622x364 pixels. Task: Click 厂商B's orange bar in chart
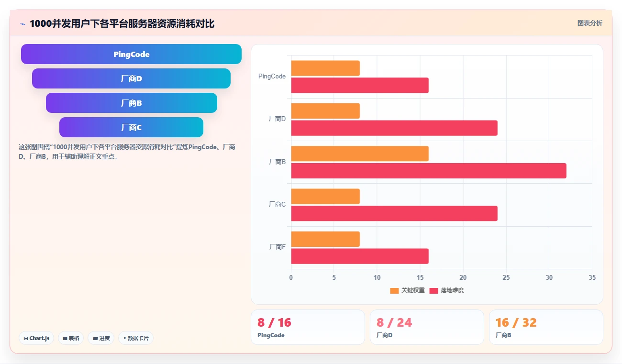point(360,154)
